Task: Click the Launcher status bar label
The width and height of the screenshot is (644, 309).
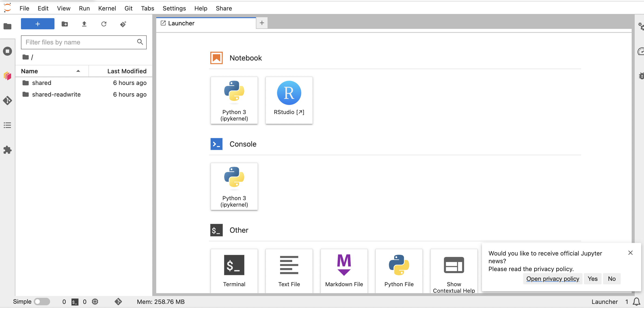Action: [604, 302]
